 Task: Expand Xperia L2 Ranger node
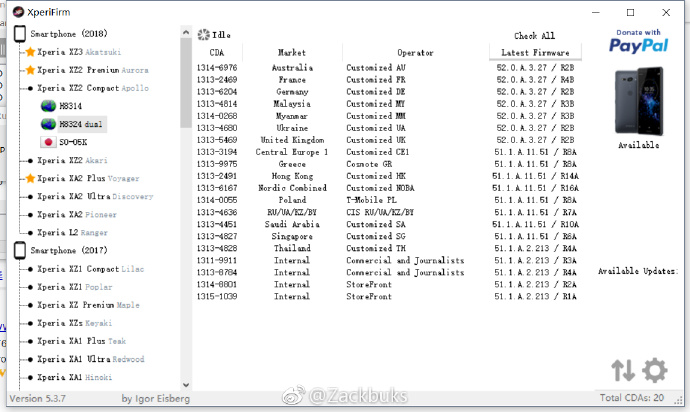click(73, 232)
